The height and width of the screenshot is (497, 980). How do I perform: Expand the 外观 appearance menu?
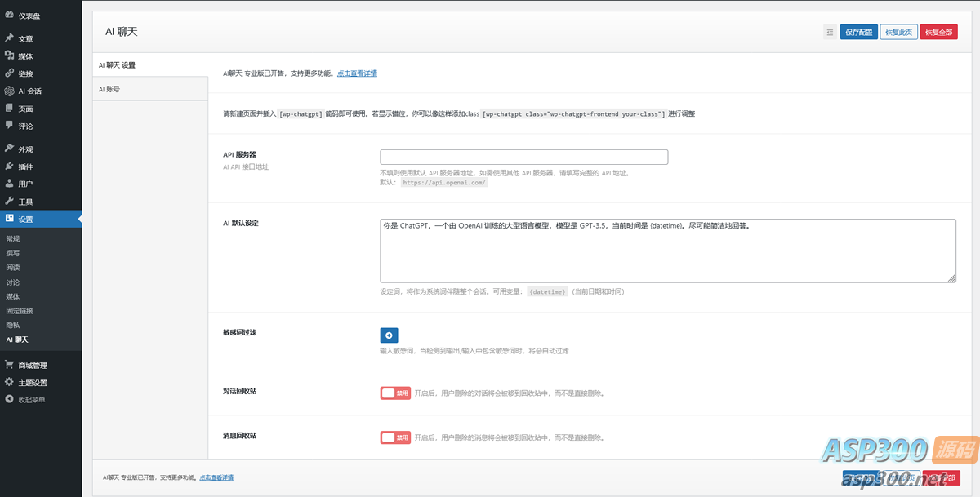tap(25, 149)
